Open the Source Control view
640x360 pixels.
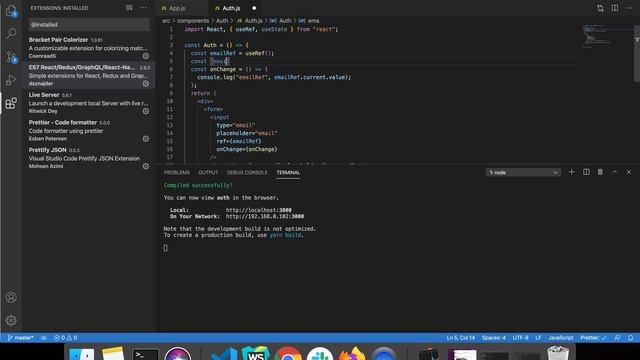click(11, 57)
